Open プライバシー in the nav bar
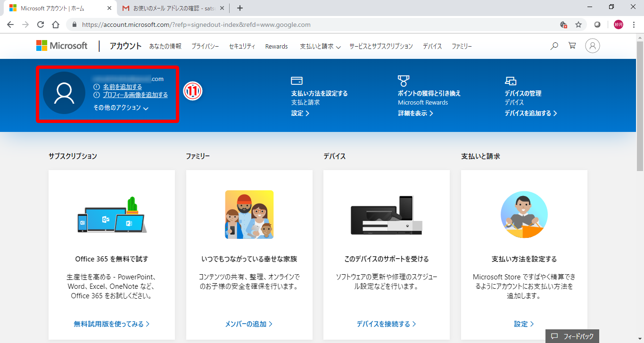 (x=205, y=46)
